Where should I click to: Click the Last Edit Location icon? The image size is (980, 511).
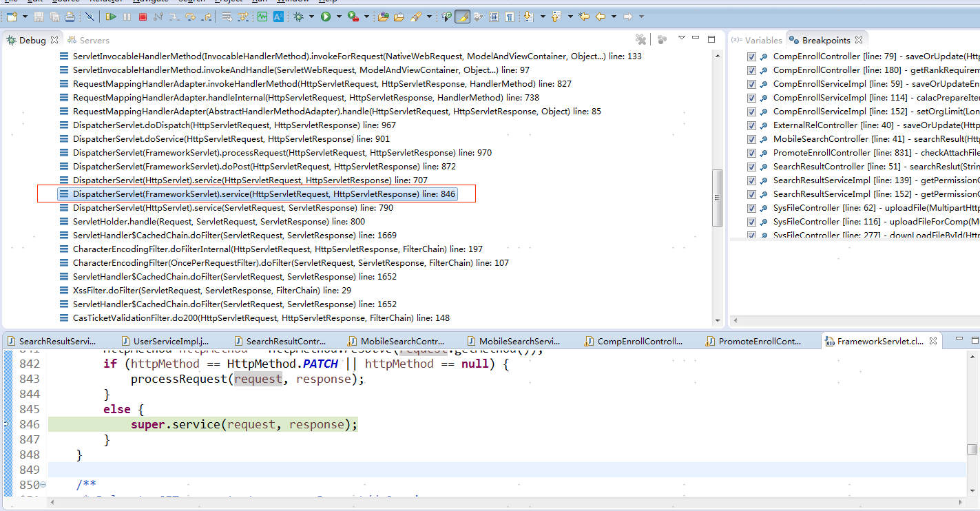click(x=584, y=17)
